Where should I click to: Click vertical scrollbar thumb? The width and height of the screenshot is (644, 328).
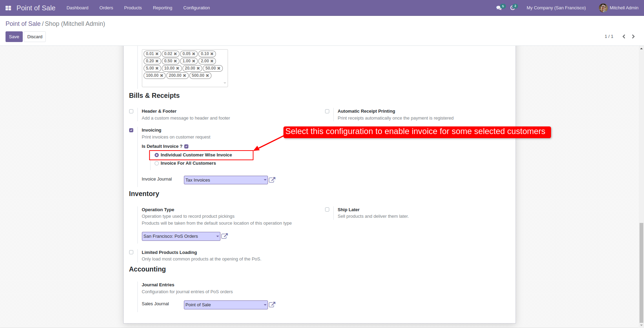click(x=641, y=272)
